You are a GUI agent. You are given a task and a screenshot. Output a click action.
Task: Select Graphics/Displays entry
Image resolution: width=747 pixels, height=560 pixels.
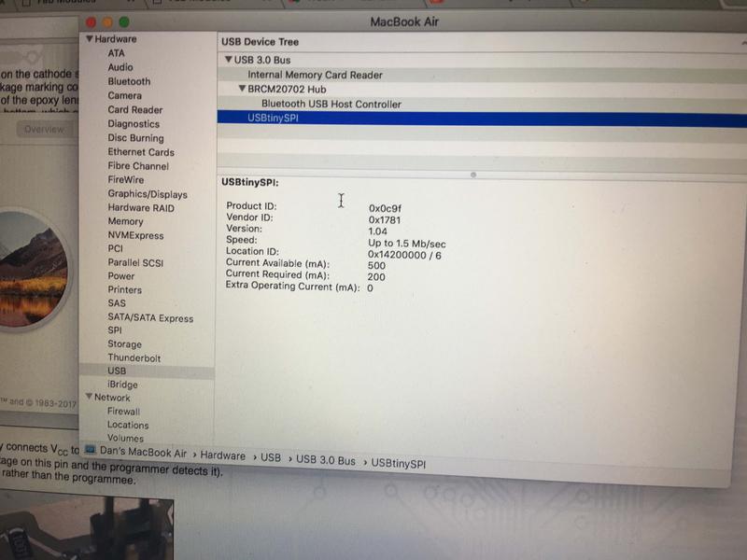coord(148,194)
